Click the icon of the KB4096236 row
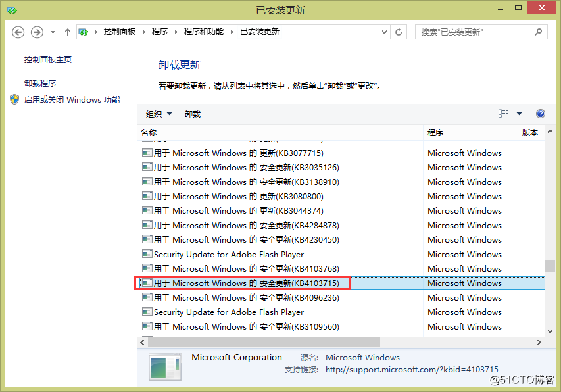The height and width of the screenshot is (392, 561). point(147,297)
